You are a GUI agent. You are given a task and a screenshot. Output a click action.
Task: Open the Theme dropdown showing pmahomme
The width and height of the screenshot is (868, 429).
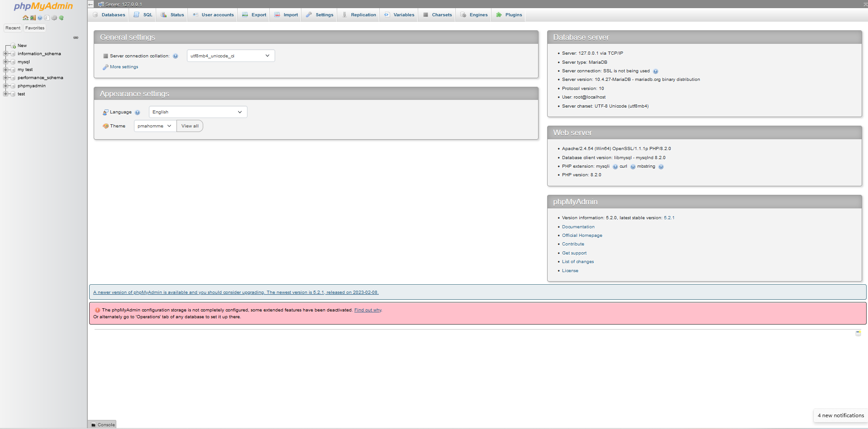click(x=155, y=126)
